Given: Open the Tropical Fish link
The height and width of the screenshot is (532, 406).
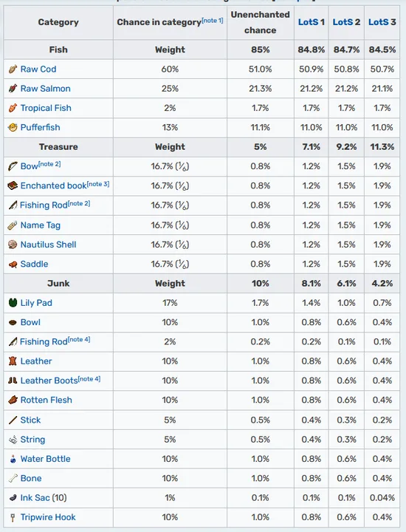Looking at the screenshot, I should (46, 108).
